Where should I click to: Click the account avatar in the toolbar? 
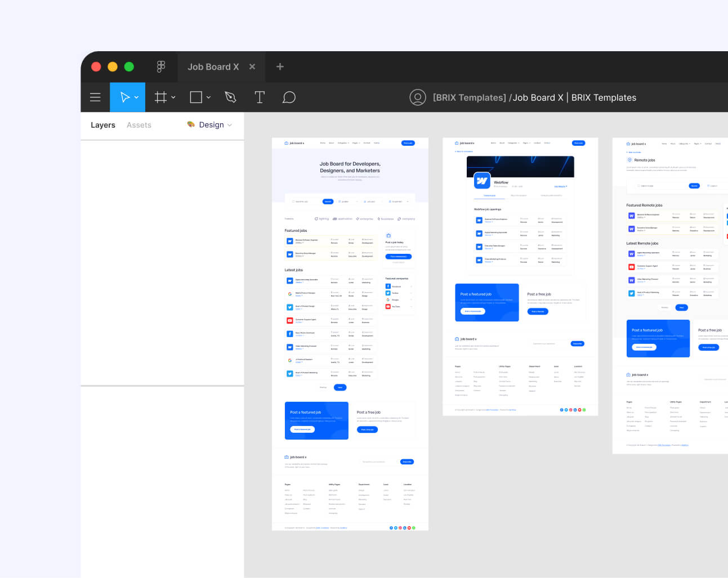pos(418,97)
